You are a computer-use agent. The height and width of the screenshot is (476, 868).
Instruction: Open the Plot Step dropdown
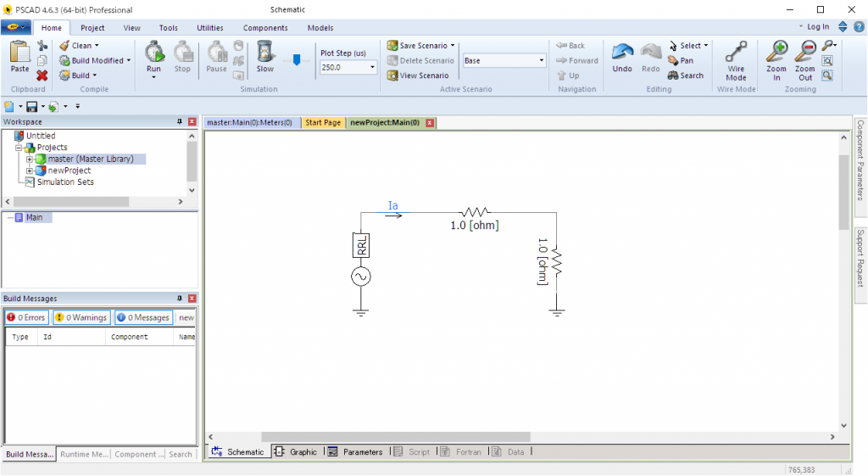[x=373, y=67]
